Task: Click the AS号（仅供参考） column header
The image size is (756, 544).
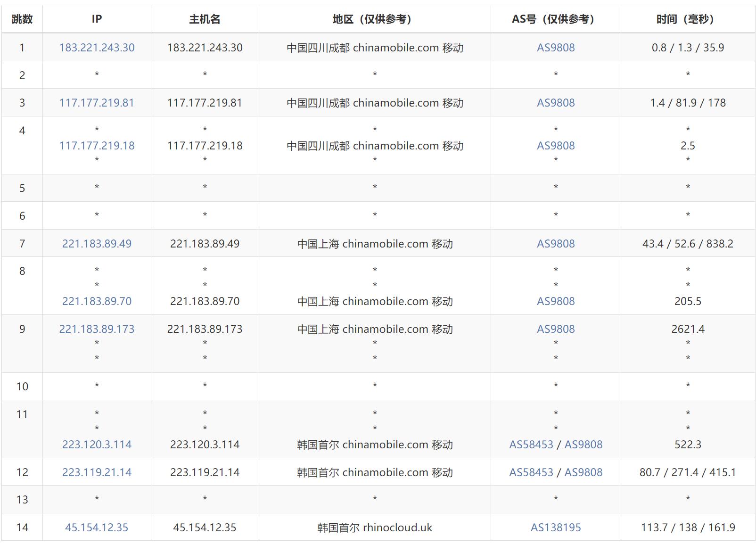Action: coord(556,19)
